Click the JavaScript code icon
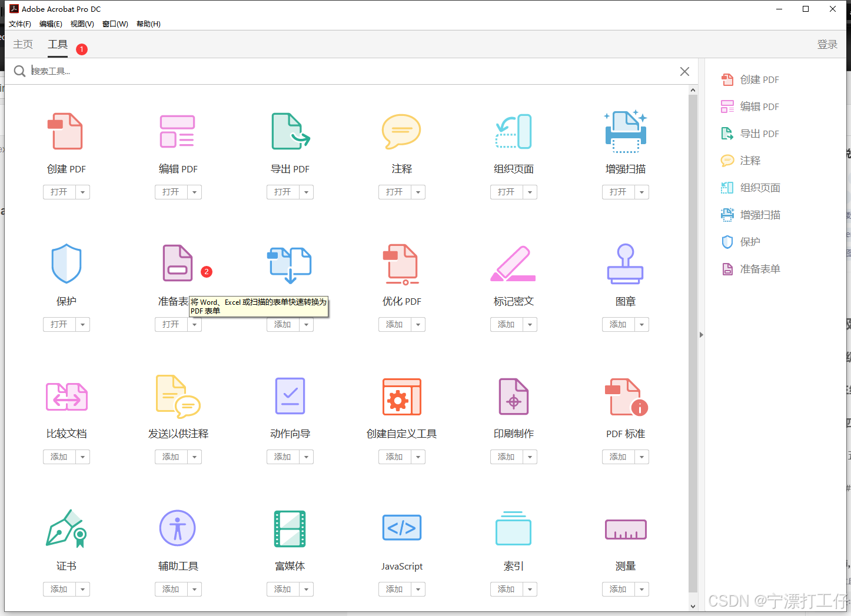Screen dimensions: 851x616 point(402,528)
